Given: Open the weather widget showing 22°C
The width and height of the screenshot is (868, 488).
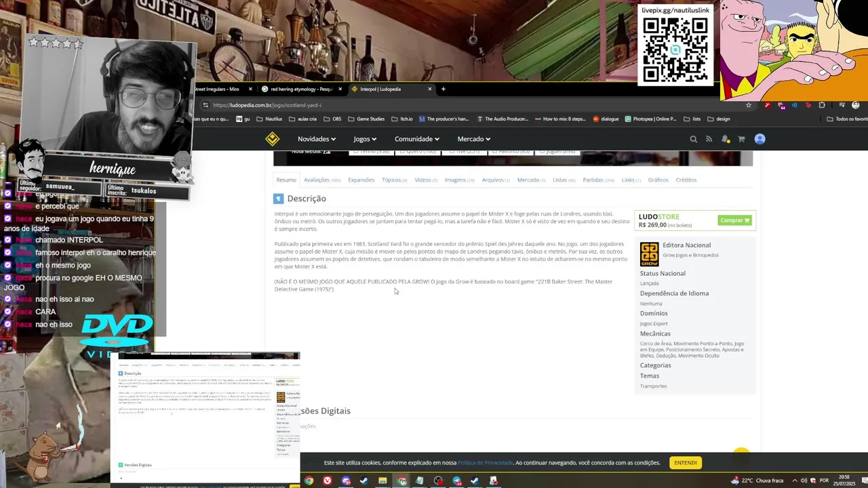Looking at the screenshot, I should click(x=757, y=481).
